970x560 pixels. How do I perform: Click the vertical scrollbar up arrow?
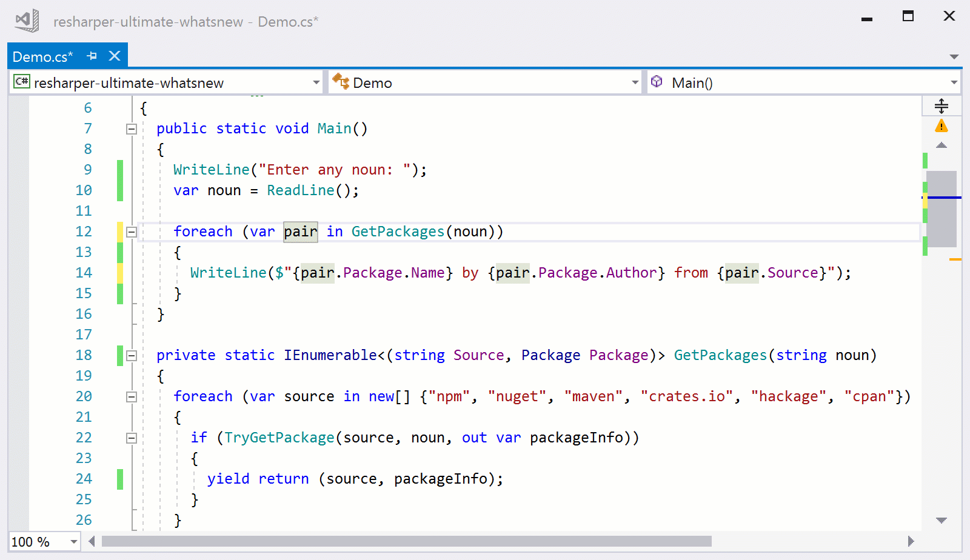pyautogui.click(x=942, y=145)
